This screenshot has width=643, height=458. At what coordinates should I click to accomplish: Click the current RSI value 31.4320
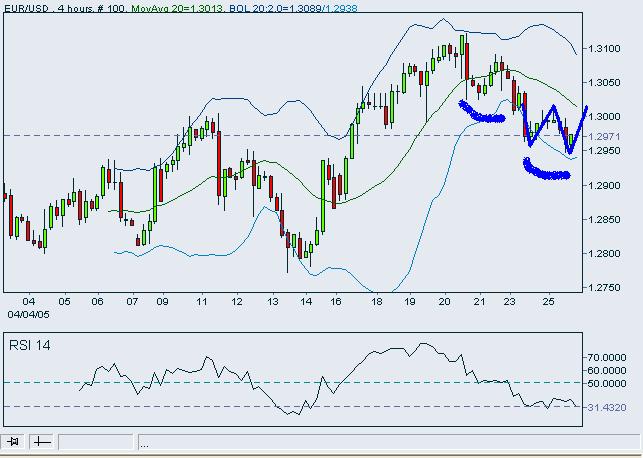[607, 408]
